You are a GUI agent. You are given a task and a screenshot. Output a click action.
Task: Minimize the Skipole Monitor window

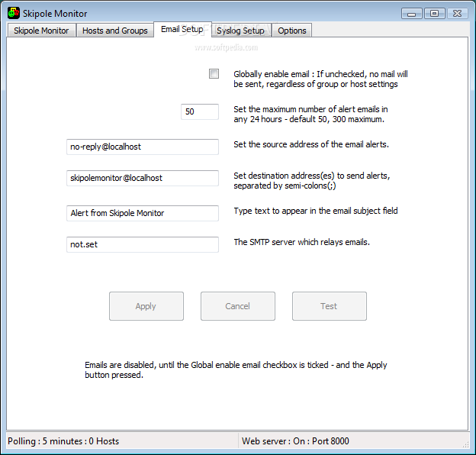(x=412, y=14)
